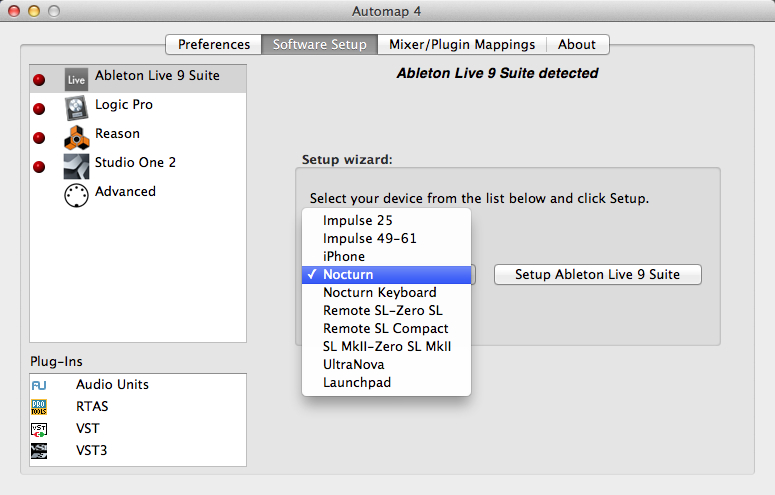Click the Ableton Live icon in the sidebar
The width and height of the screenshot is (775, 495).
tap(77, 79)
